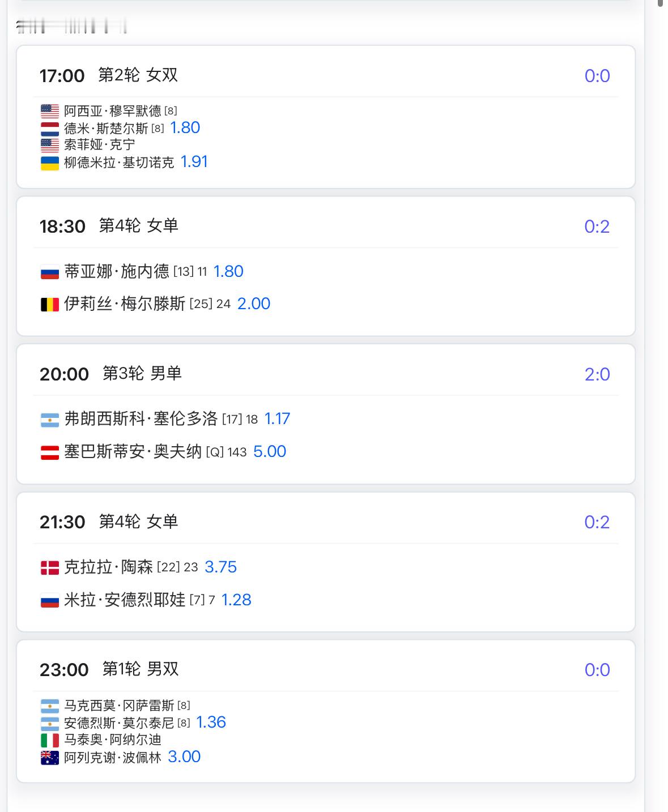Select odds 3.00 for 阿列克谢·波佩林
The width and height of the screenshot is (668, 812).
click(184, 757)
